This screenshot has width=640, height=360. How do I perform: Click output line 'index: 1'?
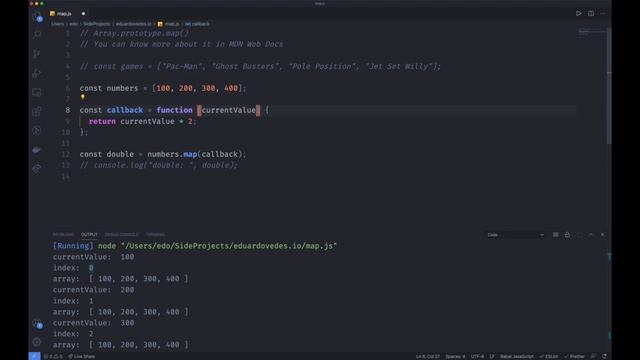point(73,301)
